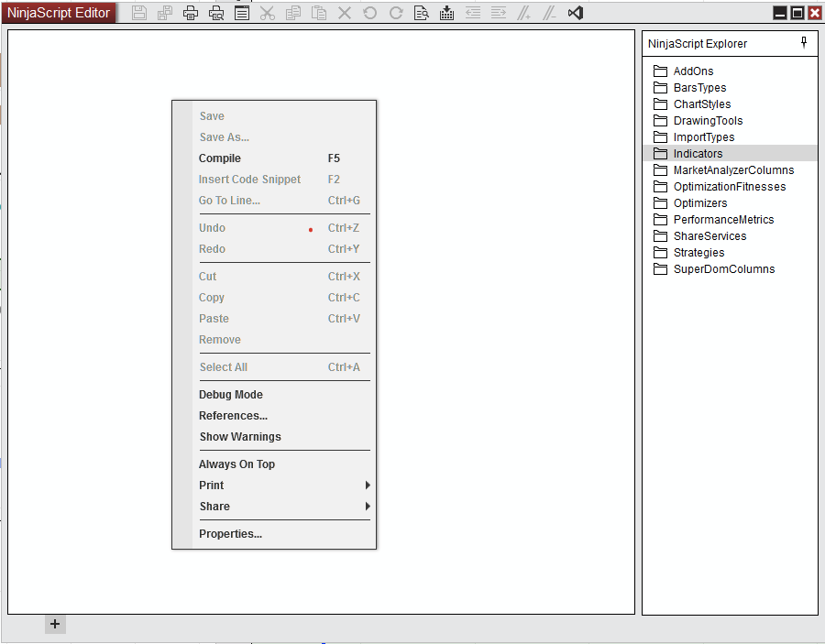825x644 pixels.
Task: Click the Undo arrow toolbar icon
Action: 370,13
